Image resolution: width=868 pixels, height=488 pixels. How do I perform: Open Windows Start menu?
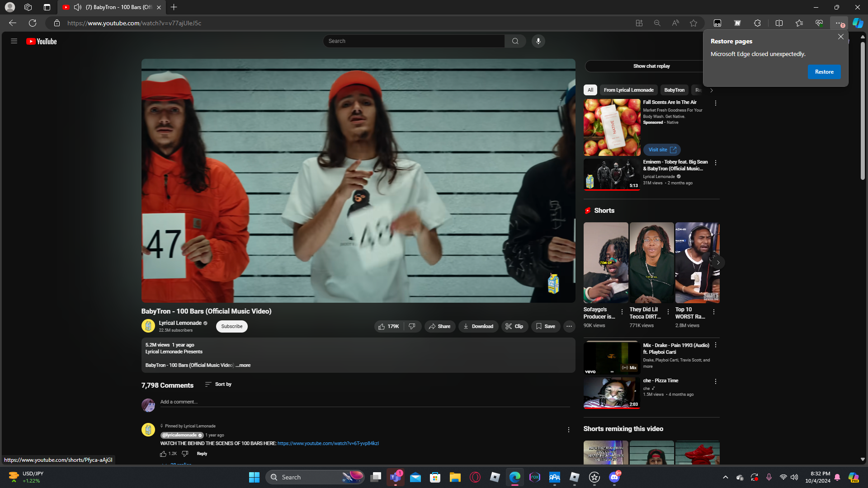pos(254,477)
